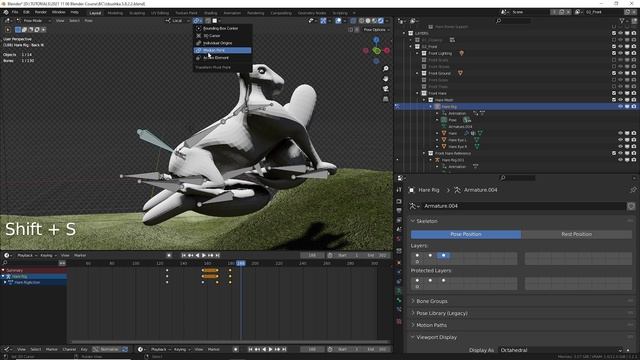Toggle render camera icon for Hare Rig
Screen dimensions: 640x360
[633, 107]
